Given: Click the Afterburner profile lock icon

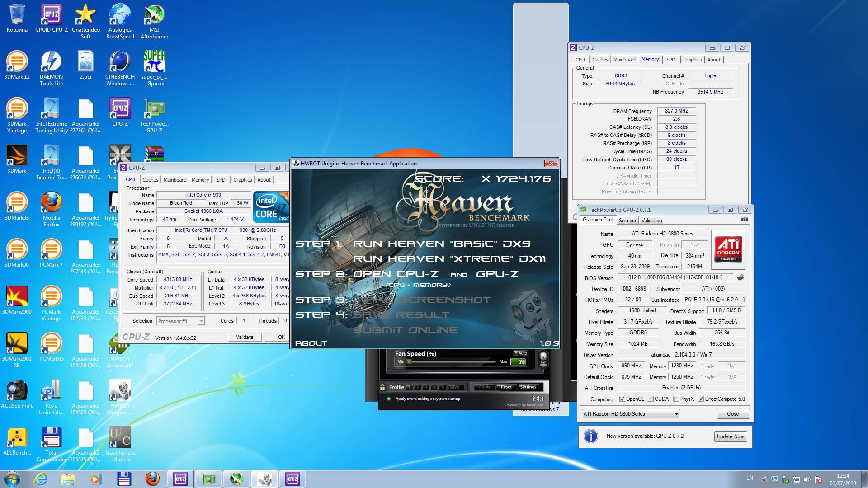Looking at the screenshot, I should coord(382,387).
